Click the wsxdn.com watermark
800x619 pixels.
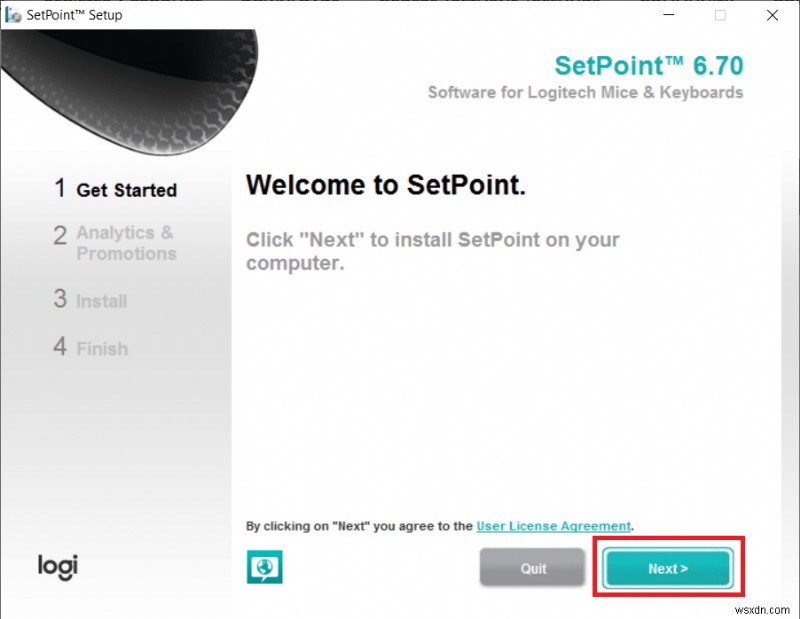[x=766, y=606]
